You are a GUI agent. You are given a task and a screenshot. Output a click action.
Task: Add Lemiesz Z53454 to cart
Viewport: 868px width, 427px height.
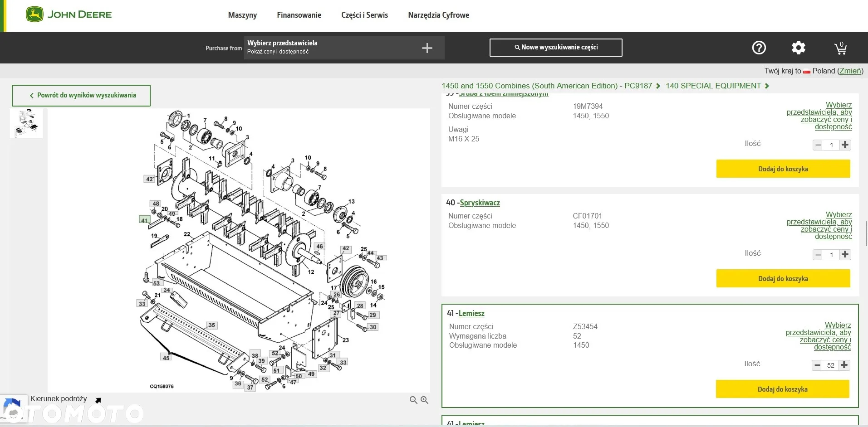tap(782, 389)
